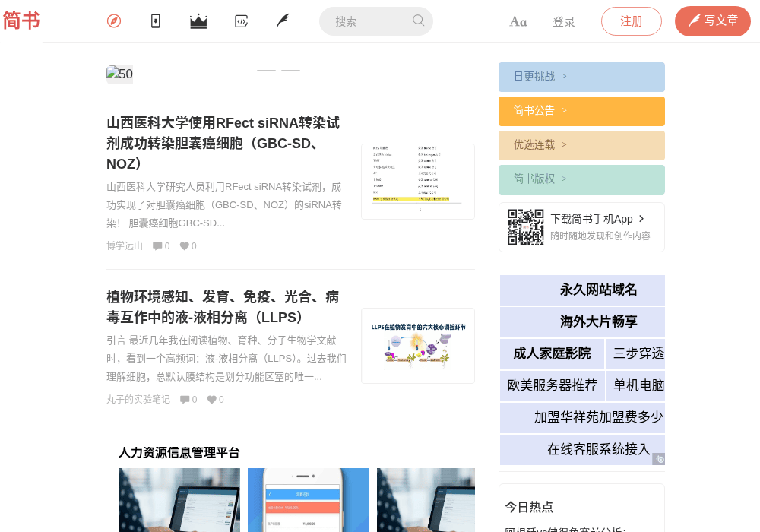Image resolution: width=760 pixels, height=532 pixels.
Task: Select first carousel indicator dash
Action: point(266,71)
